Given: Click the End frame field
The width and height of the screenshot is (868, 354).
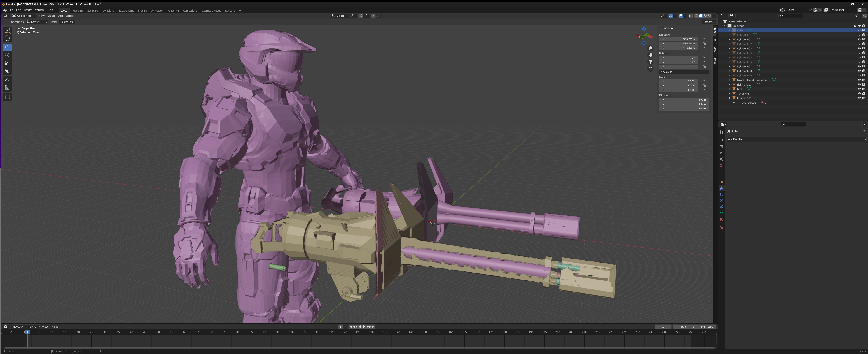Looking at the screenshot, I should tap(706, 327).
